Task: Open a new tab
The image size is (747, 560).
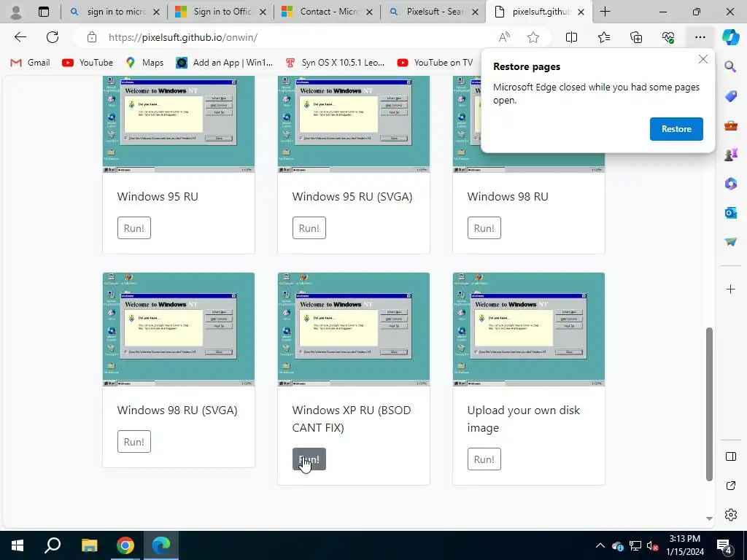Action: 605,12
